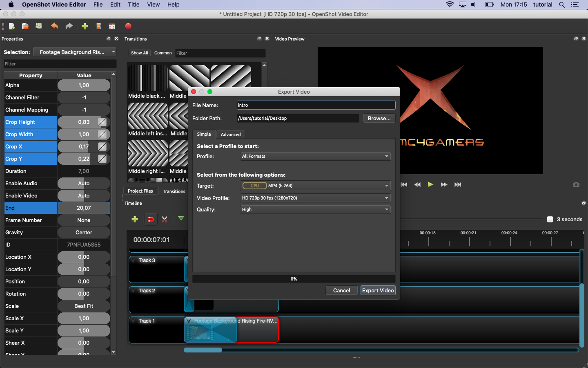This screenshot has width=588, height=368.
Task: Click the red Export Video record icon
Action: point(128,26)
